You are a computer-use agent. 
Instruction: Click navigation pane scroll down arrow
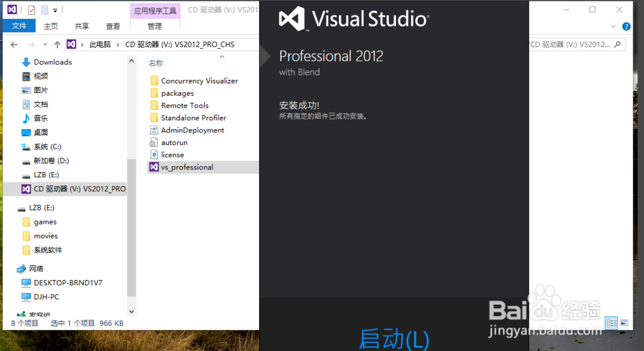132,311
